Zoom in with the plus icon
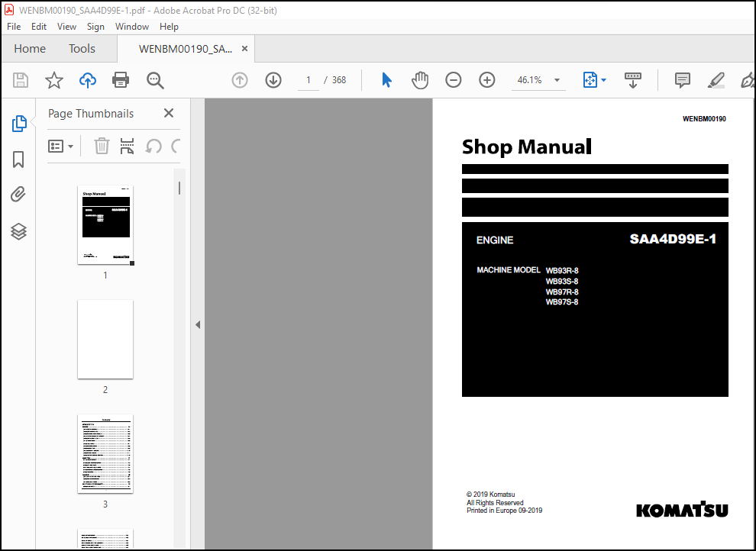Image resolution: width=756 pixels, height=551 pixels. pos(487,80)
